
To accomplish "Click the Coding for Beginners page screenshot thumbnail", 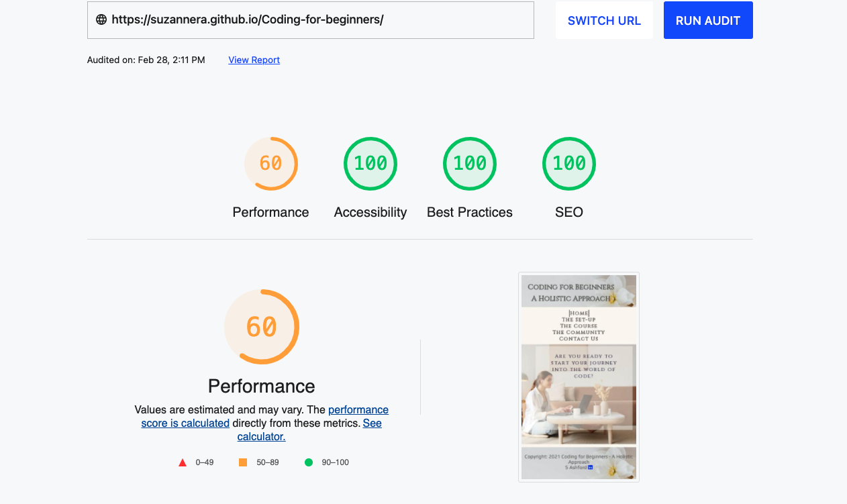I will pos(578,376).
